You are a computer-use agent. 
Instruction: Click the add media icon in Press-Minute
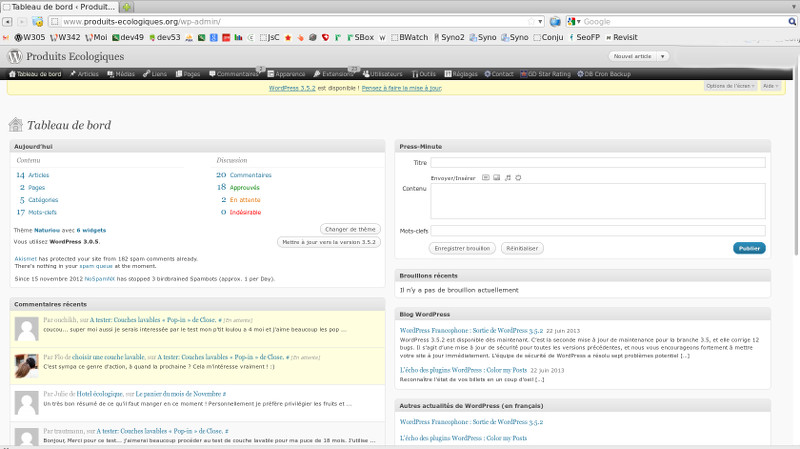[x=518, y=178]
